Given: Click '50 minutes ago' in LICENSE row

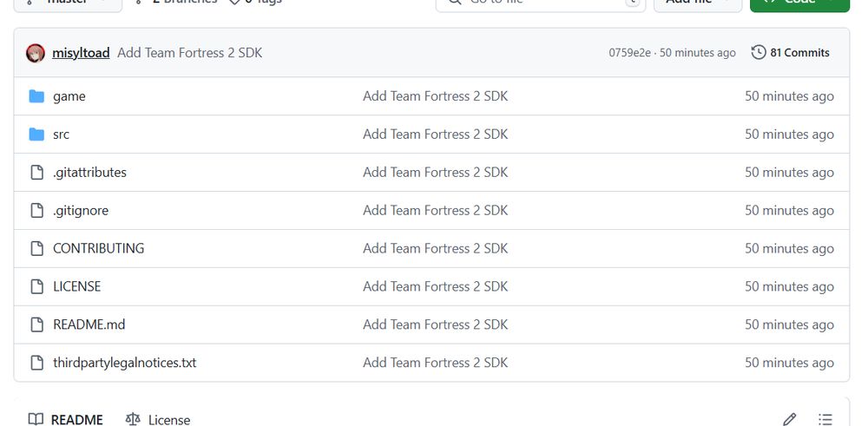Looking at the screenshot, I should point(789,286).
